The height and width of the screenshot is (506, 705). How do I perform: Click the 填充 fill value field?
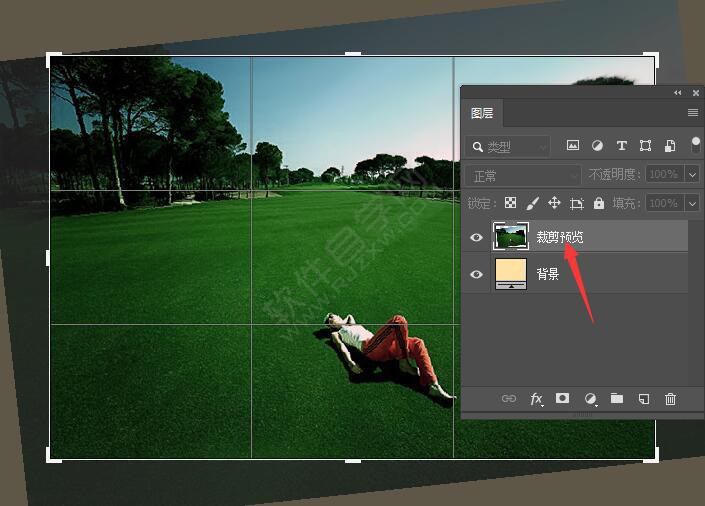[665, 203]
